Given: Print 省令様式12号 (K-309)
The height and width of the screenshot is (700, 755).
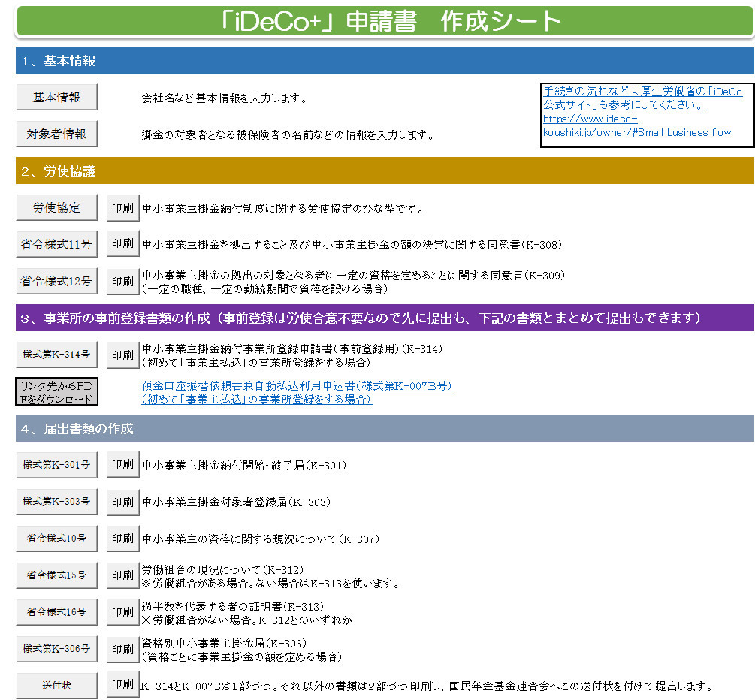Looking at the screenshot, I should (122, 282).
